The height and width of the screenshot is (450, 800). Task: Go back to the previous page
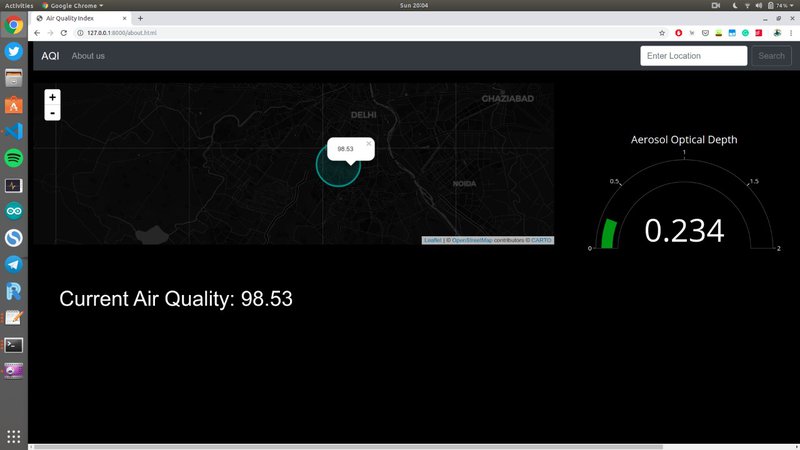tap(37, 32)
